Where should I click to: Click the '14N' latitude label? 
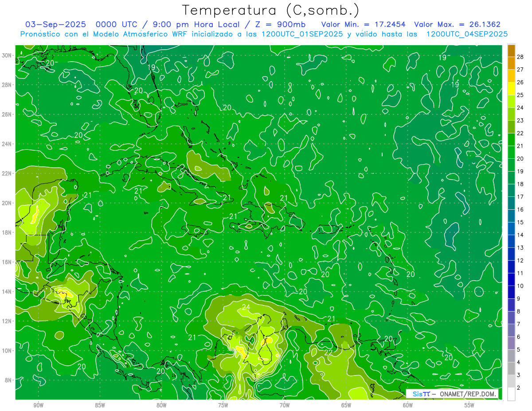(8, 292)
